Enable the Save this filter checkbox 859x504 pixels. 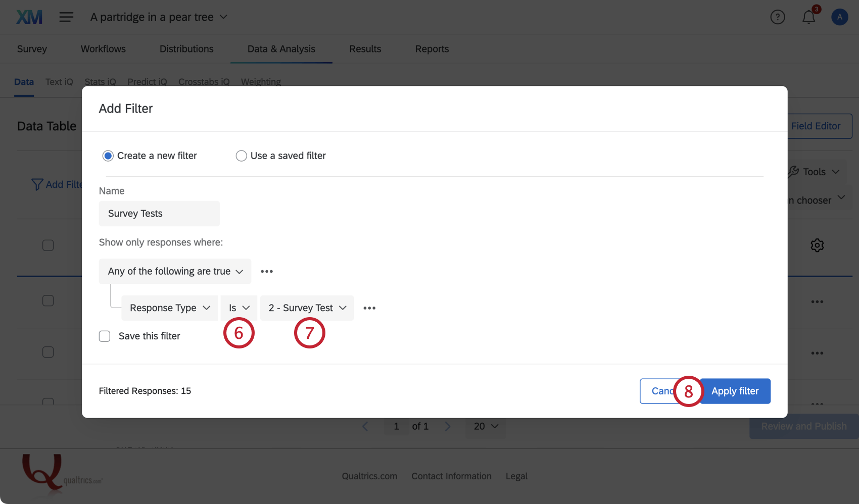point(105,336)
